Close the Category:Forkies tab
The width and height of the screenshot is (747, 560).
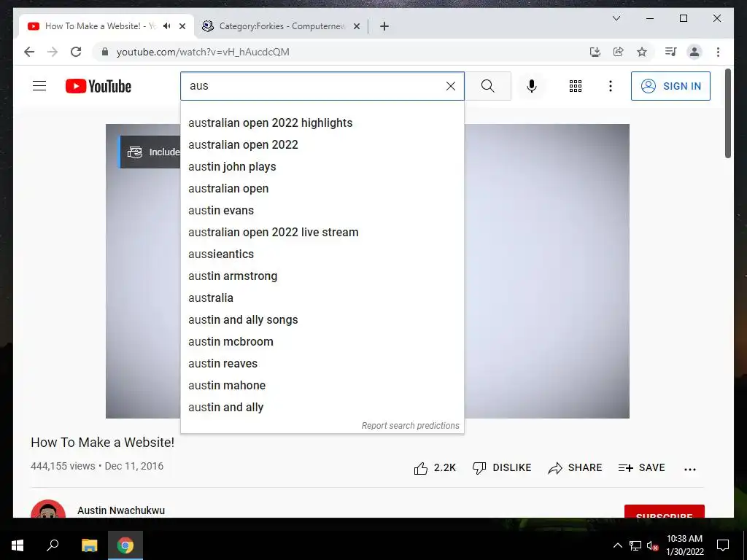pyautogui.click(x=356, y=26)
